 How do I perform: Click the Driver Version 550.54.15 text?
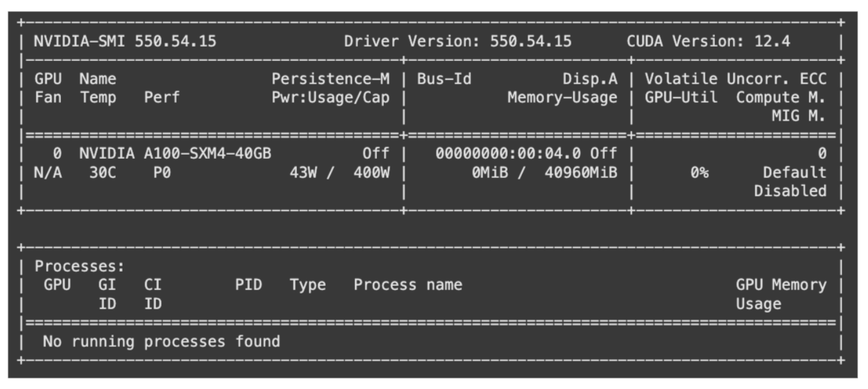tap(458, 41)
